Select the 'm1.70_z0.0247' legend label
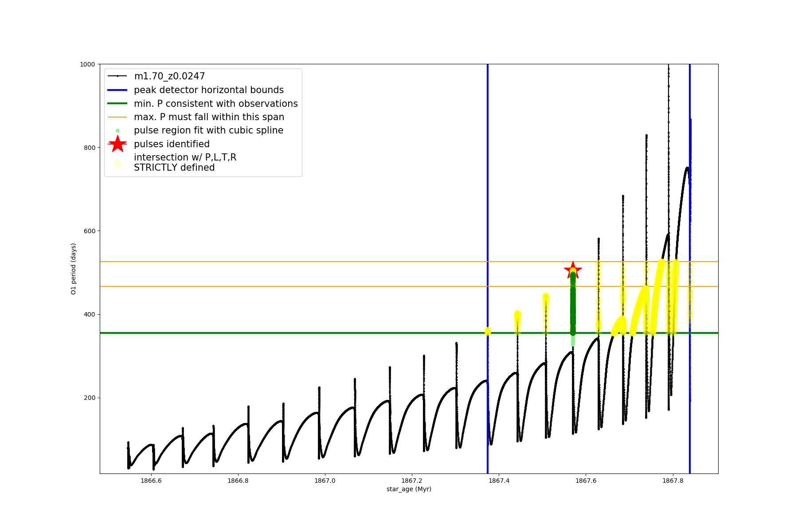Screen dimensions: 798x532 point(169,76)
